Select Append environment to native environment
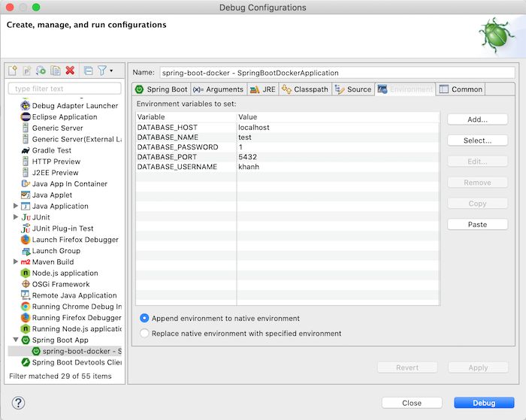Viewport: 526px width, 420px height. click(144, 318)
